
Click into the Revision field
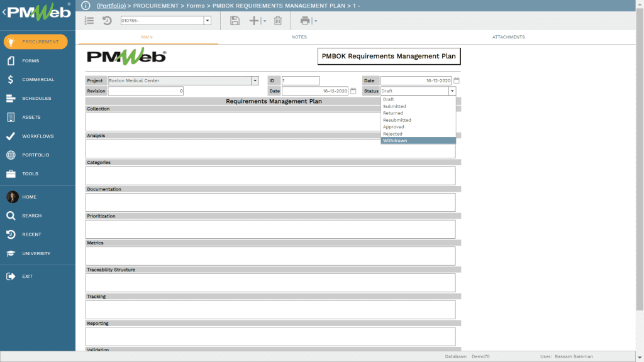pos(146,90)
